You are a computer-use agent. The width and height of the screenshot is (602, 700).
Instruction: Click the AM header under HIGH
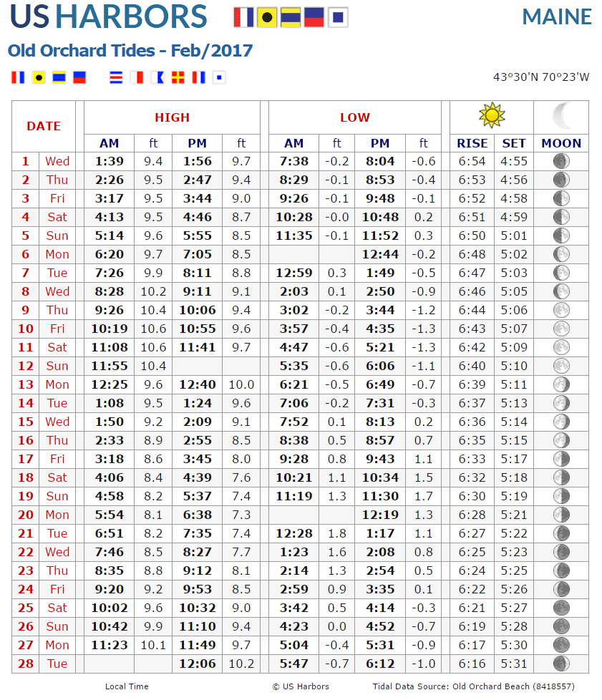pyautogui.click(x=109, y=143)
